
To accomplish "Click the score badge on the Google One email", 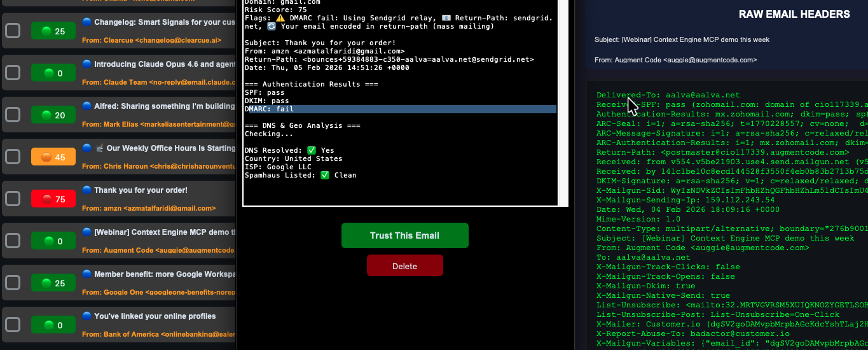I will tap(53, 283).
